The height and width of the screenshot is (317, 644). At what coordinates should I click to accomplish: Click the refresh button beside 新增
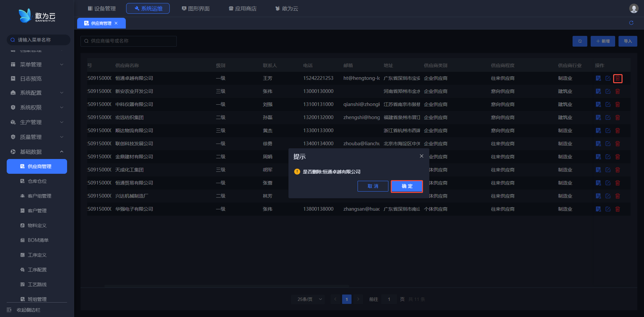tap(580, 41)
